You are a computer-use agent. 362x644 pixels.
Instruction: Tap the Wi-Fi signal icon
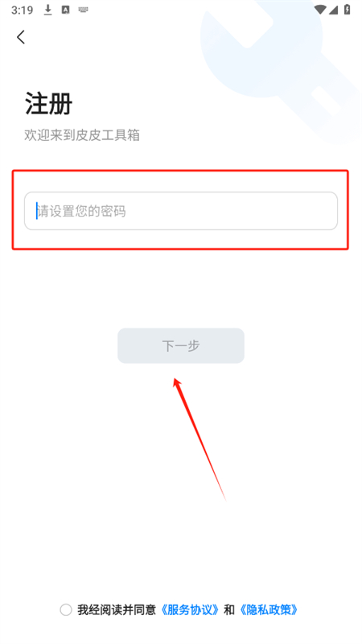tap(319, 10)
